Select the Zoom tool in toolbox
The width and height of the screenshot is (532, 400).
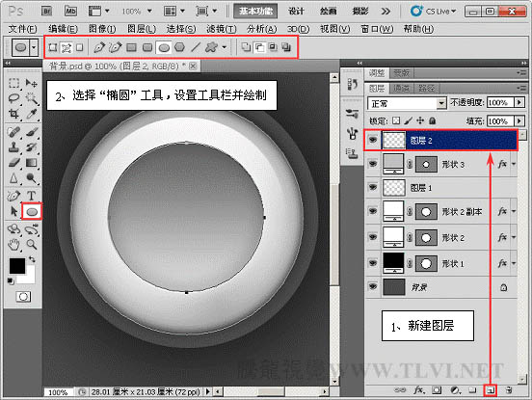pos(32,244)
